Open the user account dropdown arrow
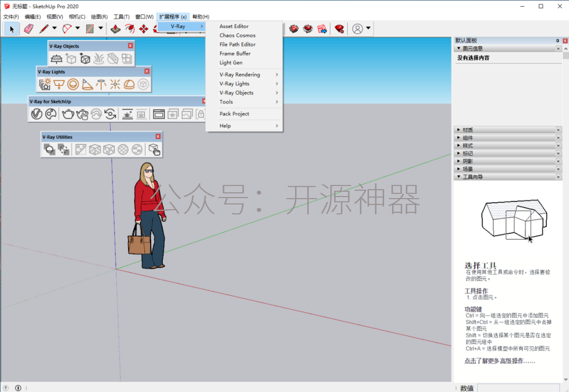The image size is (569, 392). (368, 28)
